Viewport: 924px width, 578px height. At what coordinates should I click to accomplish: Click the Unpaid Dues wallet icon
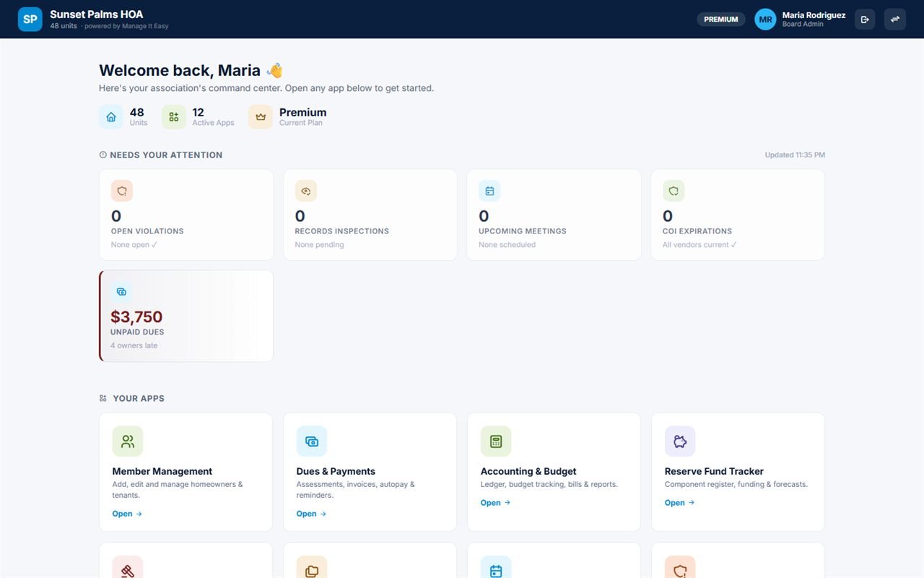pyautogui.click(x=121, y=292)
